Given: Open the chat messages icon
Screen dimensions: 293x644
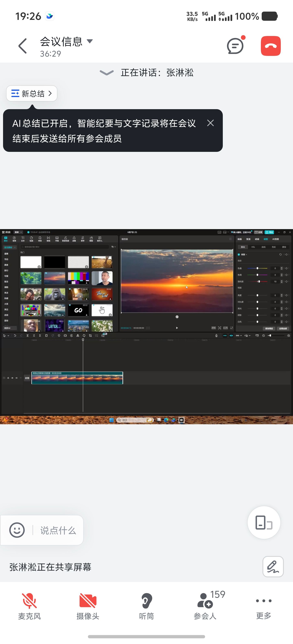Looking at the screenshot, I should click(235, 46).
